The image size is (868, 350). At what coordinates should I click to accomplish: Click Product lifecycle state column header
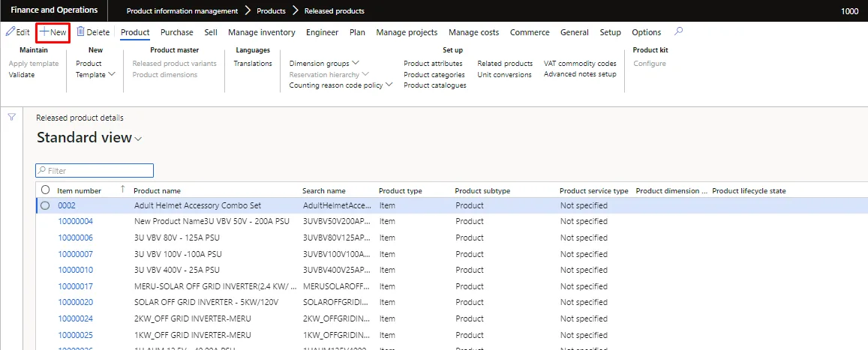749,191
